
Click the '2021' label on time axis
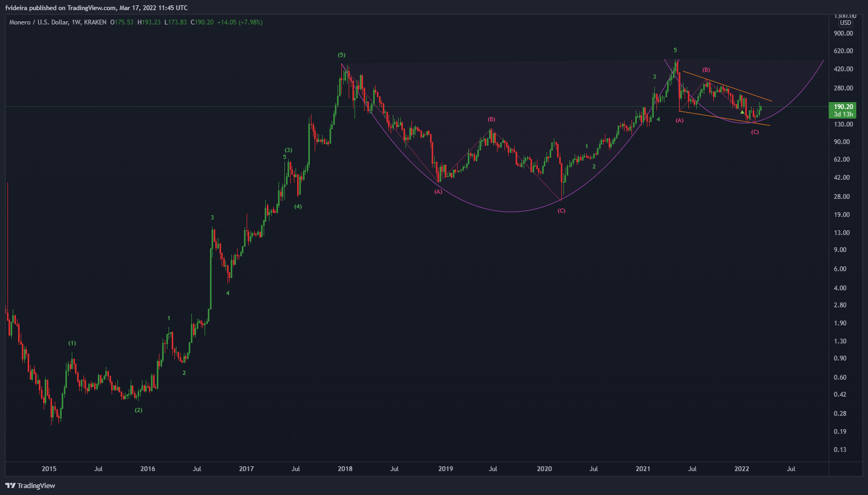643,468
